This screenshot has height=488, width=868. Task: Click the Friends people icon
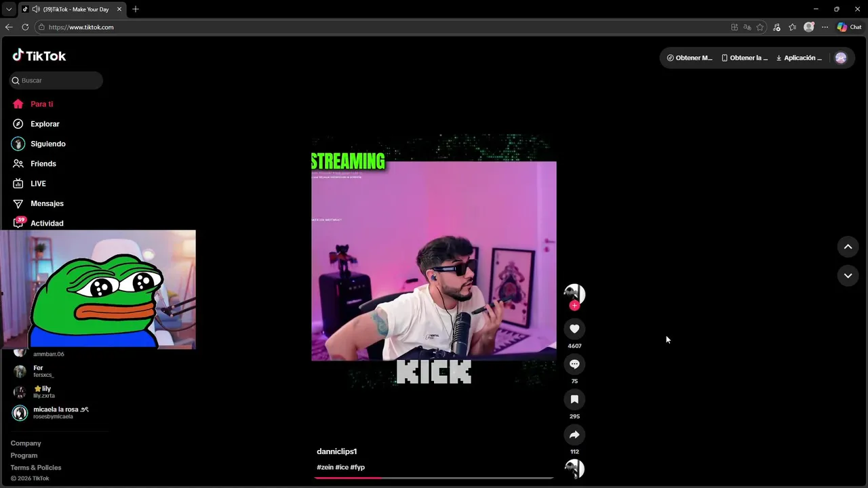point(18,163)
